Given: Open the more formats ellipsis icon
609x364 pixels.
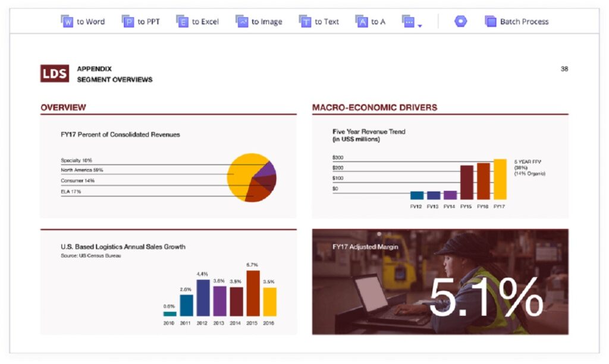Looking at the screenshot, I should click(408, 21).
